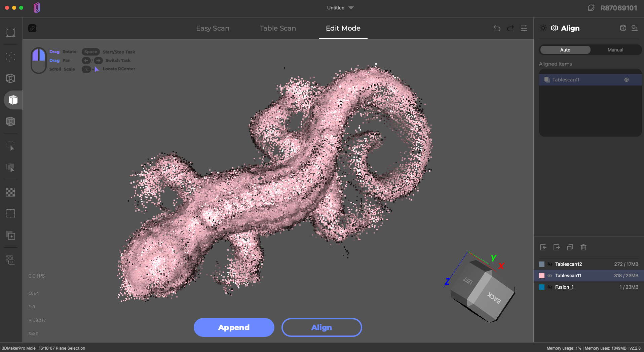Select the solid white cube view
Viewport: 644px width, 352px height.
pos(13,100)
